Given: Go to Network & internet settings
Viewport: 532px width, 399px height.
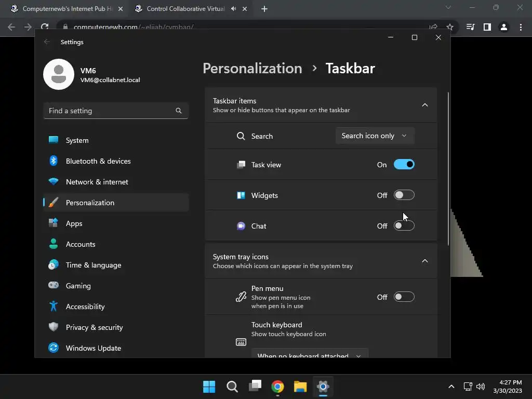Looking at the screenshot, I should tap(116, 182).
